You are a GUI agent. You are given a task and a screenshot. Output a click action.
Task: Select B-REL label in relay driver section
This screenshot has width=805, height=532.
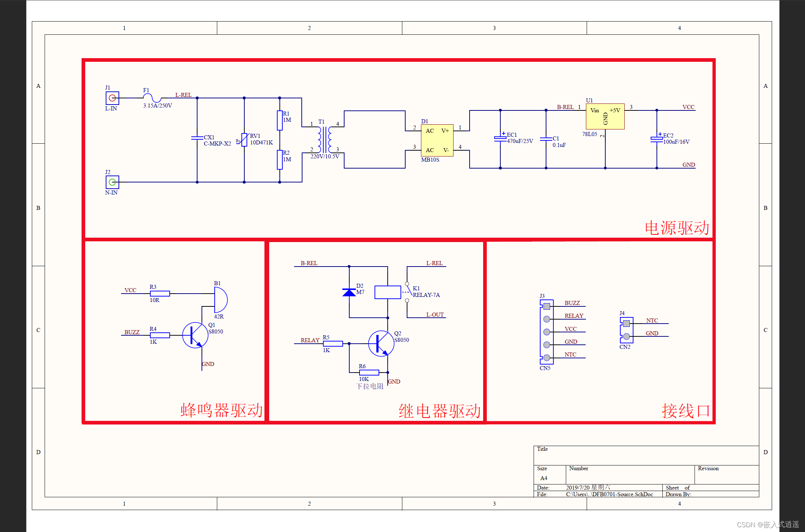coord(309,263)
